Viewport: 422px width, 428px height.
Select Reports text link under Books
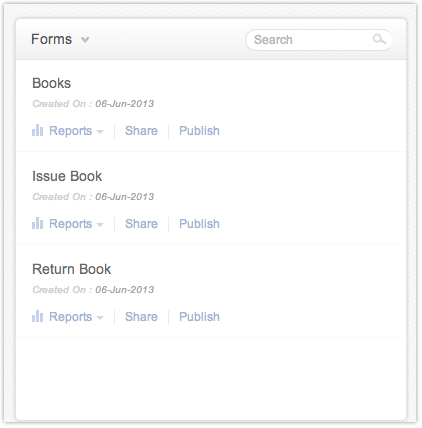click(x=70, y=131)
